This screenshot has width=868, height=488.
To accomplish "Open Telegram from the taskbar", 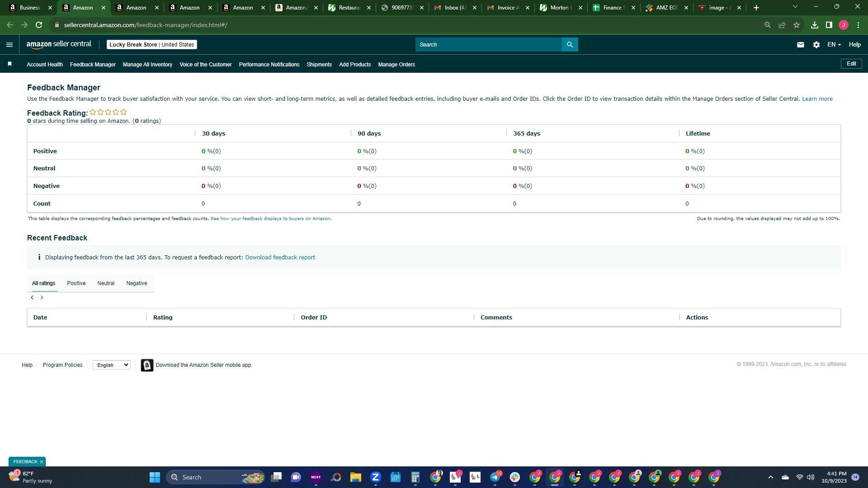I will [x=495, y=477].
